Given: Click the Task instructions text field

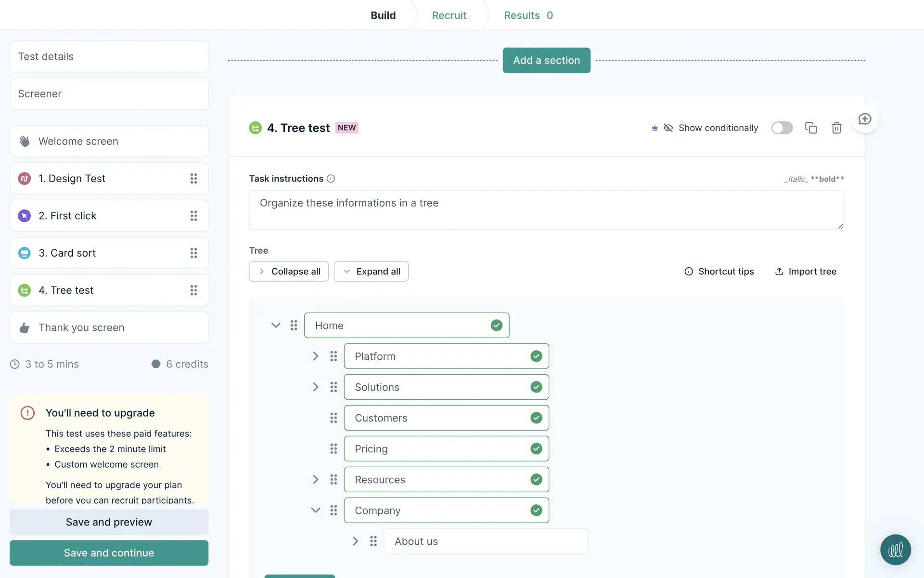Looking at the screenshot, I should click(546, 210).
